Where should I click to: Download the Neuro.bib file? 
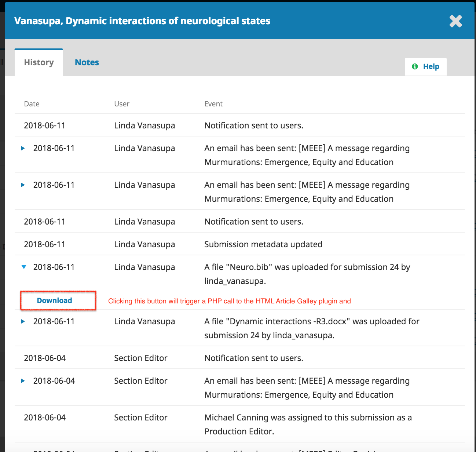coord(54,300)
